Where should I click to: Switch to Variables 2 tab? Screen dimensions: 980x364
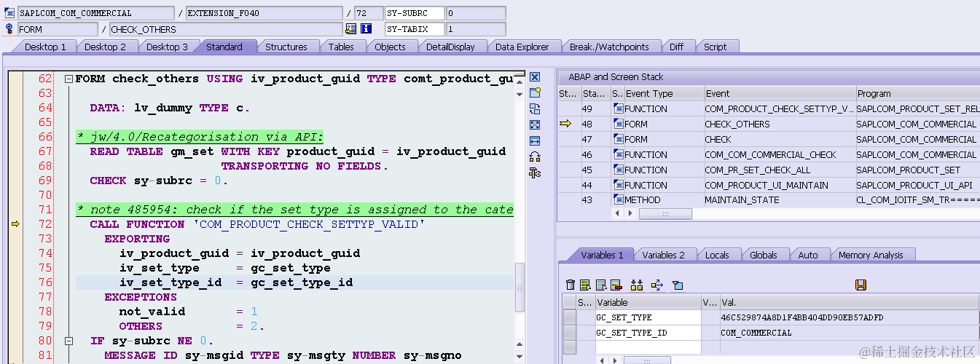pyautogui.click(x=663, y=255)
